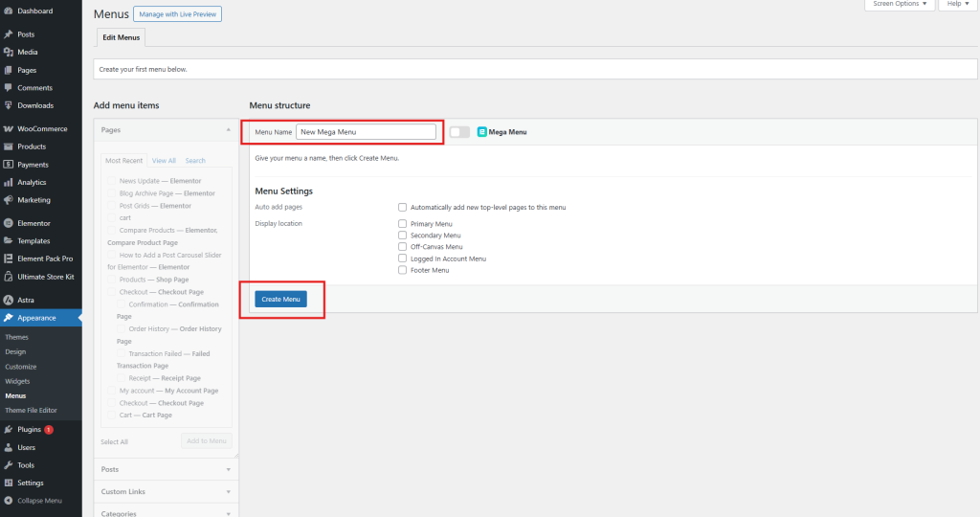Check the Primary Menu location box
The width and height of the screenshot is (980, 517).
[403, 223]
